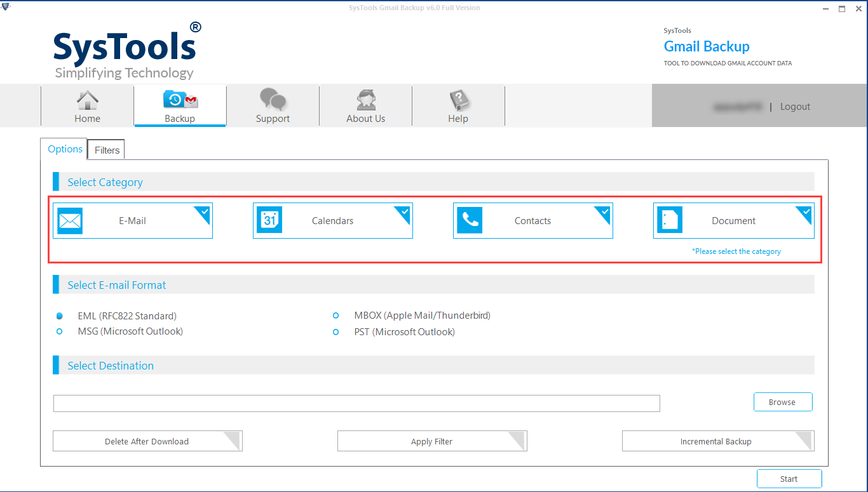Uncheck the E-Mail category checkmark
Screen dimensions: 868x492
tap(204, 213)
